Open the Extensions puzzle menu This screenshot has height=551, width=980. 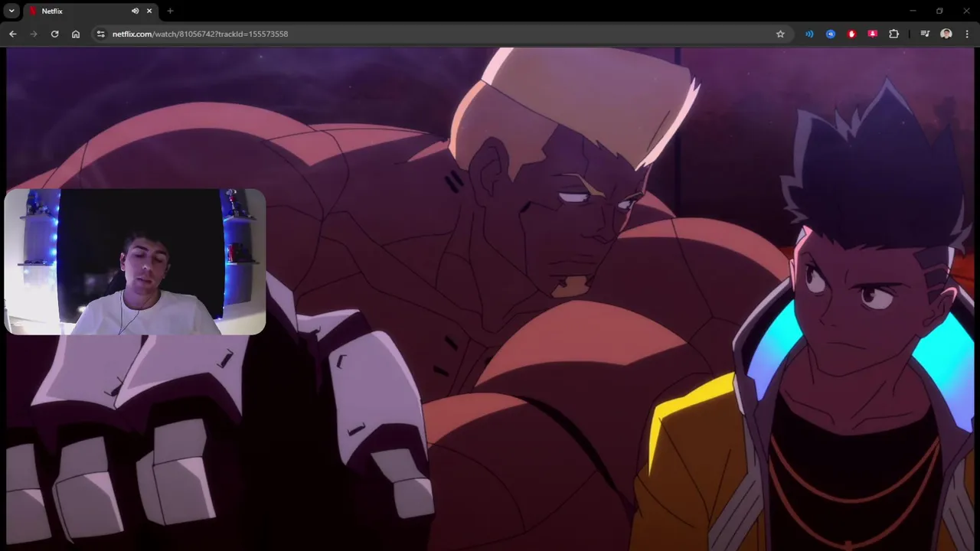click(x=893, y=34)
